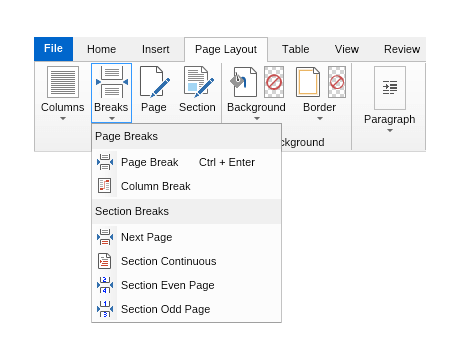Select Section Even Page entry
Image resolution: width=460 pixels, height=360 pixels.
click(187, 285)
